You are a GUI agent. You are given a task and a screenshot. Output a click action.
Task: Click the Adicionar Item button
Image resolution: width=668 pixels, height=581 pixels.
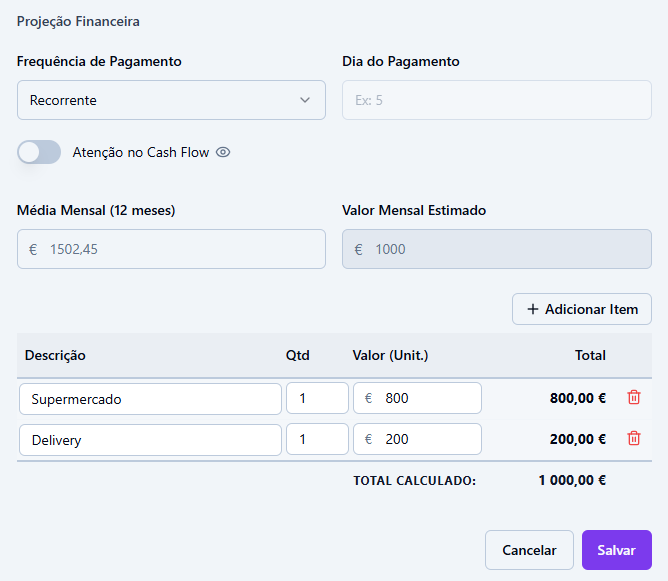tap(582, 309)
